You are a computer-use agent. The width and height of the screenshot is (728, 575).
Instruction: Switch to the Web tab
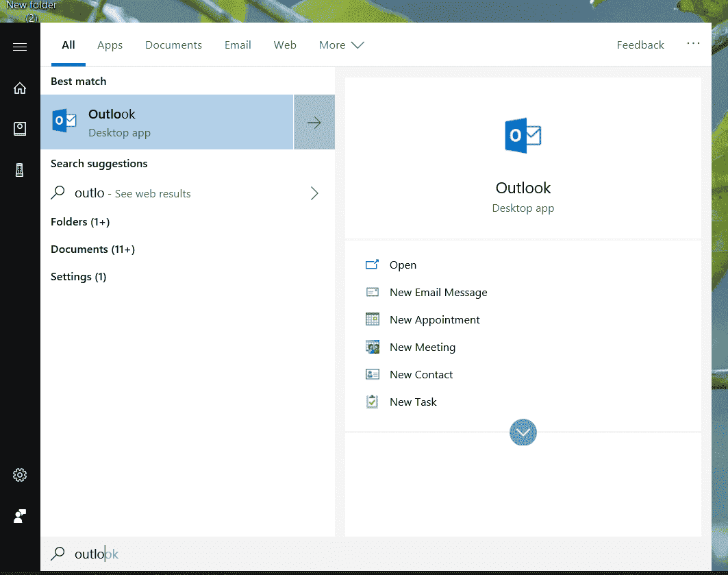click(x=285, y=45)
